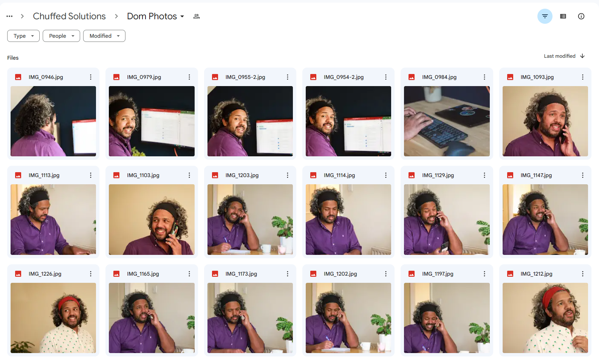Open the People filter dropdown
The height and width of the screenshot is (364, 599).
point(61,36)
